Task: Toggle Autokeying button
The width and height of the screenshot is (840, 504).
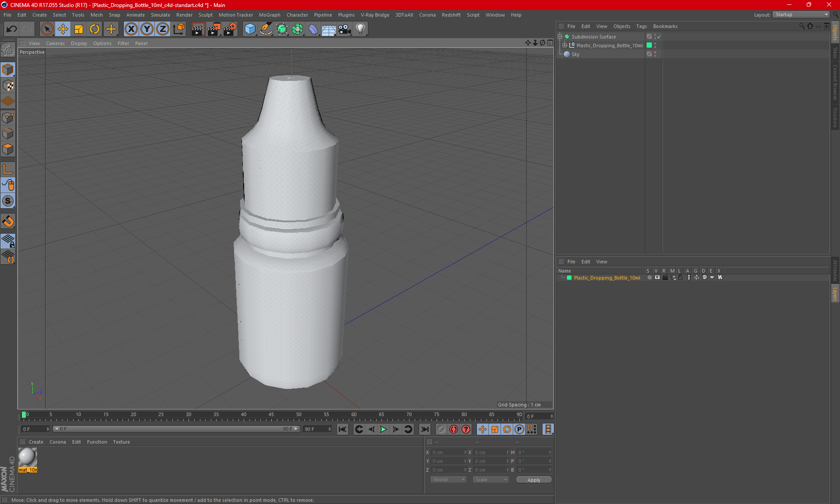Action: point(454,429)
